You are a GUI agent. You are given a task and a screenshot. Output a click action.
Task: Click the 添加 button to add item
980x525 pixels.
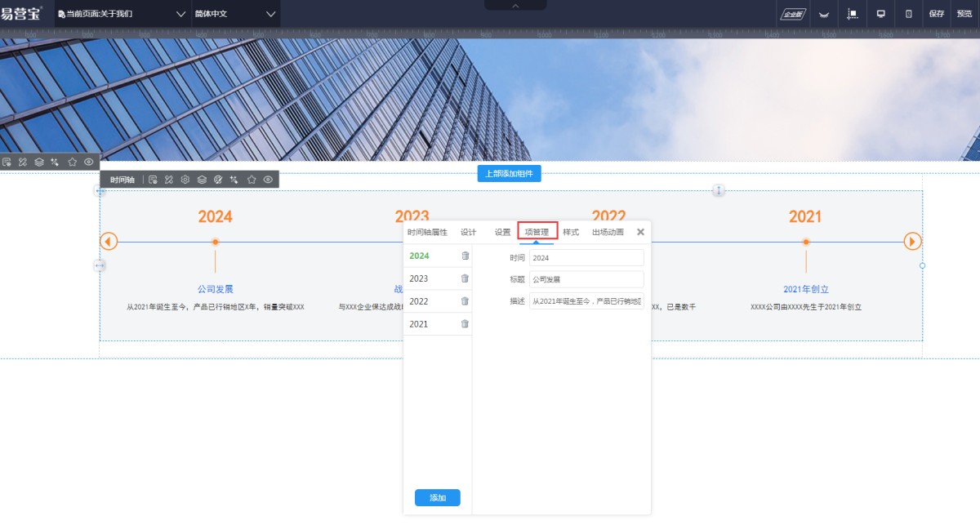click(438, 498)
